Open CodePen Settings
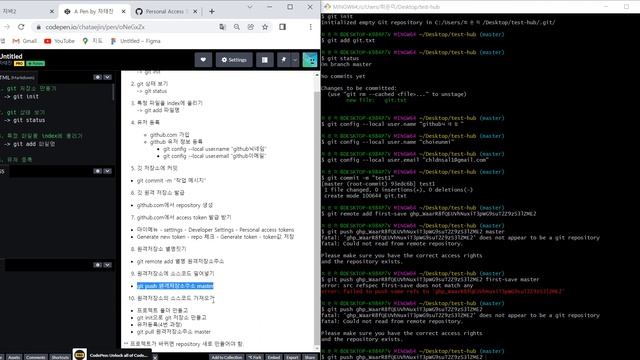The width and height of the screenshot is (640, 360). pyautogui.click(x=234, y=60)
